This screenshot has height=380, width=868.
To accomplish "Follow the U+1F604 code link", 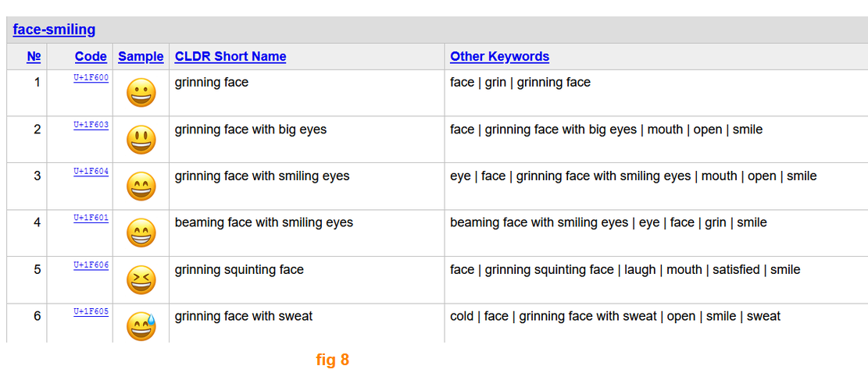I will pos(91,172).
